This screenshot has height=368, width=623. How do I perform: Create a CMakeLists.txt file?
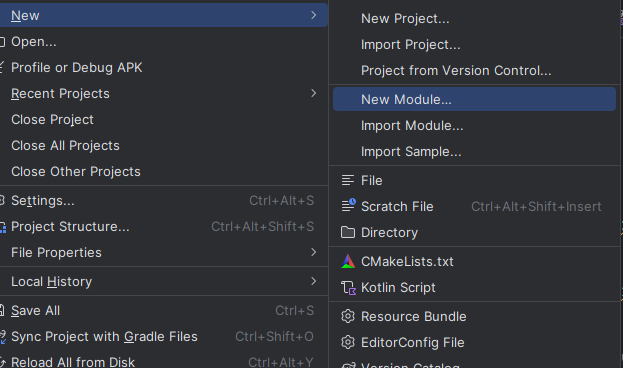point(474,261)
